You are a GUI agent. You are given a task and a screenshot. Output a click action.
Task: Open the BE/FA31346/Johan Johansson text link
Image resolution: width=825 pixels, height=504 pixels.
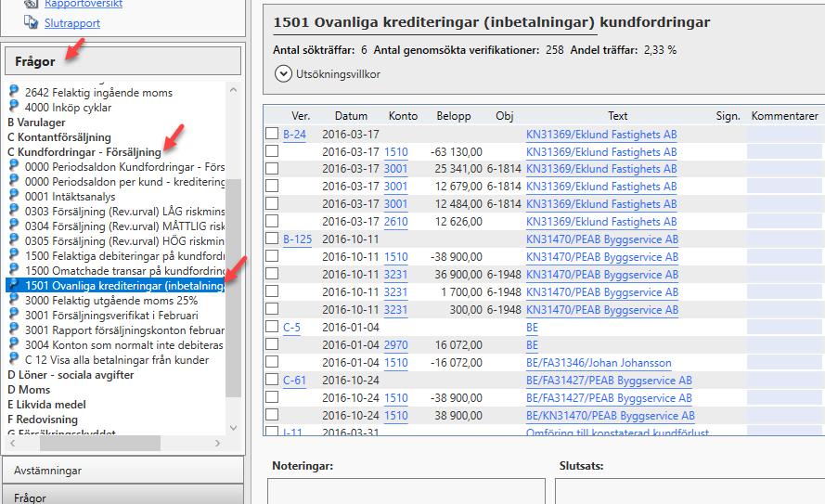coord(599,363)
